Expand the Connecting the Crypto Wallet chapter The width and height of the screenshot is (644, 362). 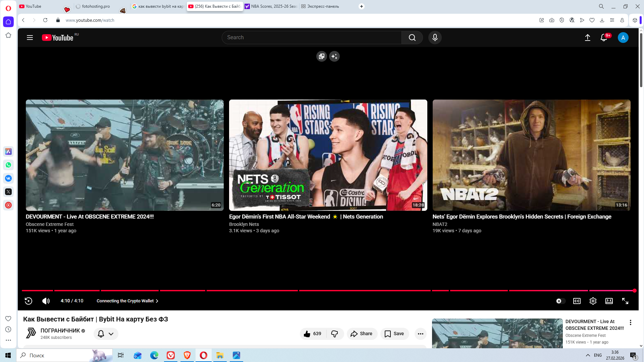tap(127, 301)
